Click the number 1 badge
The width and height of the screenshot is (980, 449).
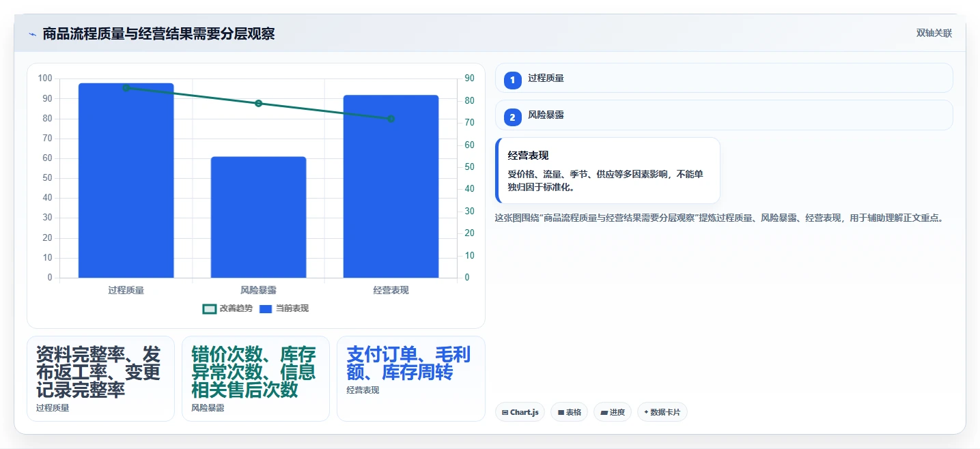512,80
